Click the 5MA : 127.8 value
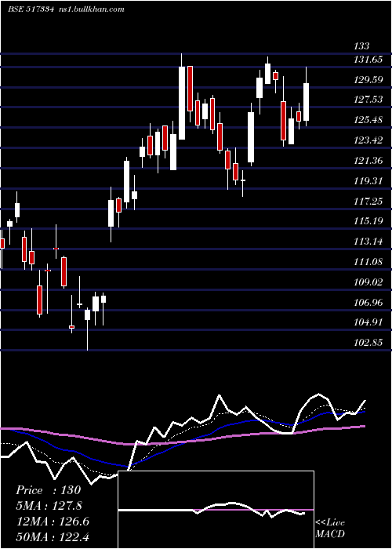392x549 pixels. coord(49,506)
